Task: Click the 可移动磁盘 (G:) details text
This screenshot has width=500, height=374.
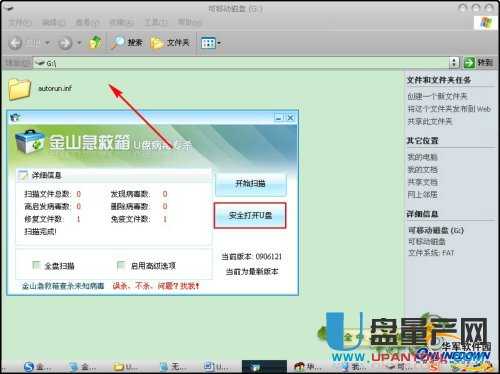Action: point(436,230)
